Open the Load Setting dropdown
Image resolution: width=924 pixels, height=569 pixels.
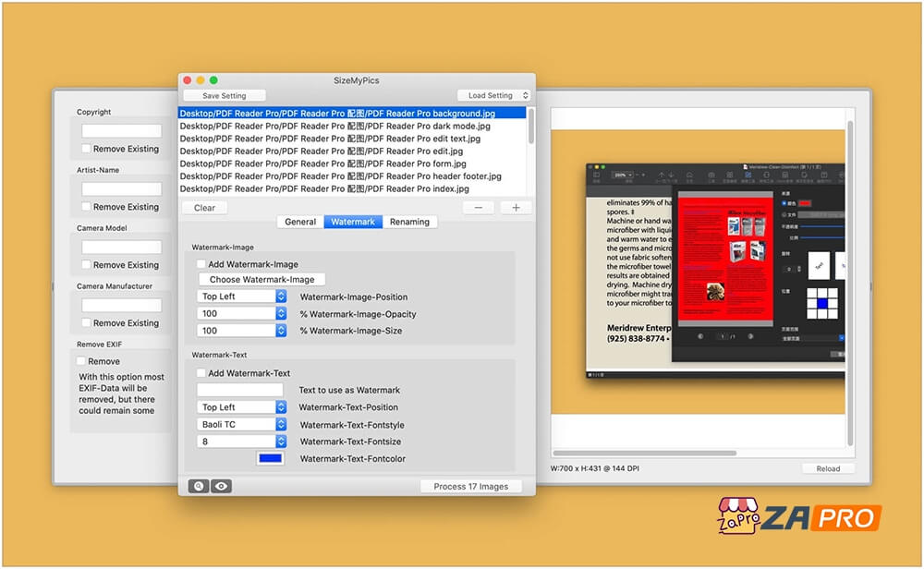(493, 95)
